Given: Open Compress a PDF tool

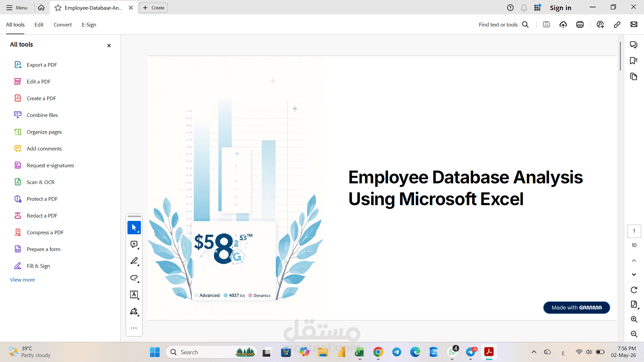Looking at the screenshot, I should pyautogui.click(x=39, y=232).
